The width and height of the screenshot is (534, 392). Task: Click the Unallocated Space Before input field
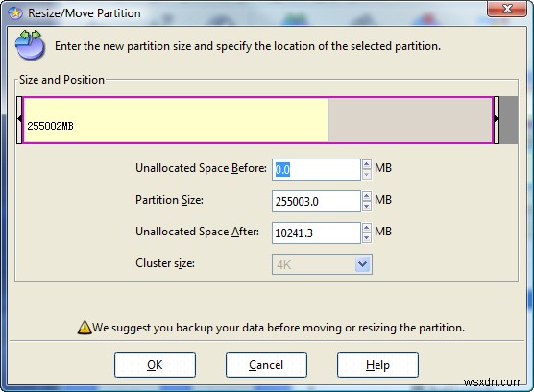(x=316, y=169)
